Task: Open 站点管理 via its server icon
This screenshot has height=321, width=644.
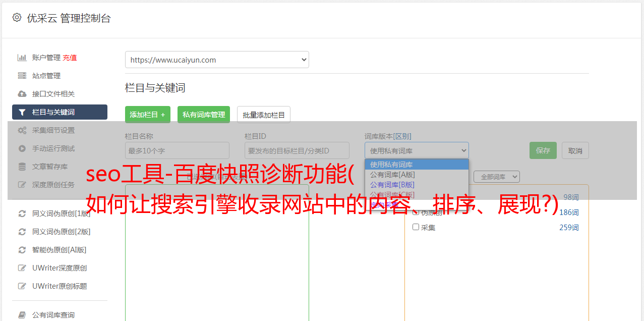Action: [x=22, y=76]
